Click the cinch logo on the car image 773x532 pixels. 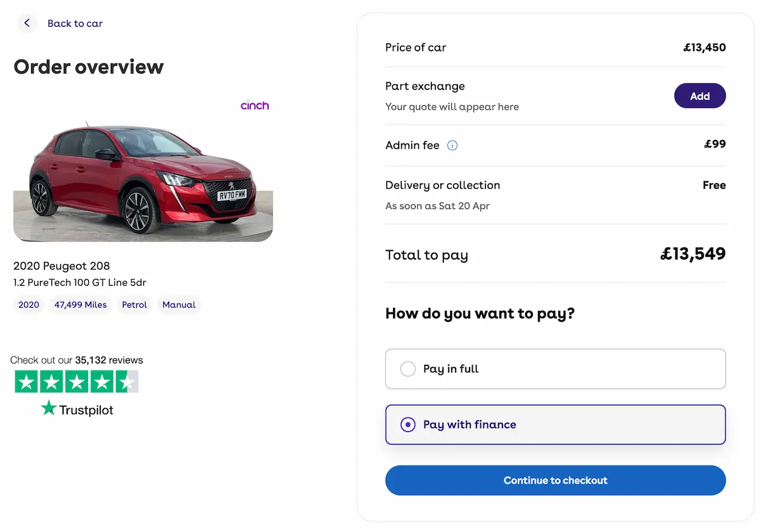(x=255, y=106)
